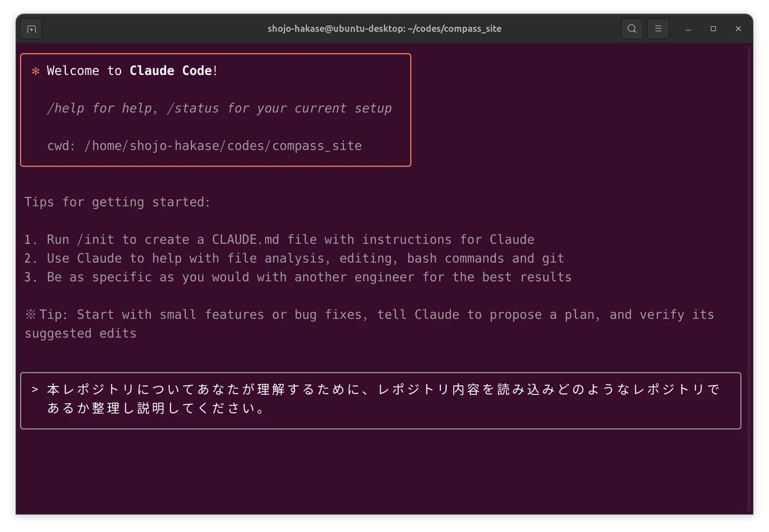Click the title bar showing shojo-hakase@ubuntu-desktop

pos(384,29)
